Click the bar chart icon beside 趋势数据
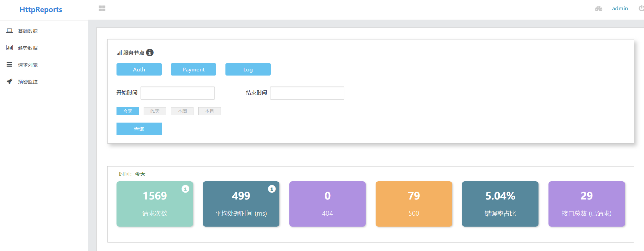This screenshot has height=251, width=644. click(10, 48)
